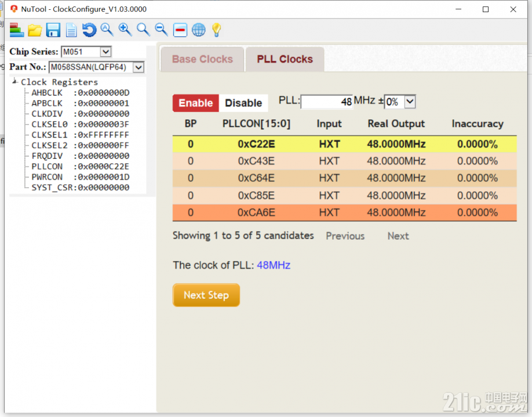The height and width of the screenshot is (417, 532).
Task: Pick the 0xC85E candidate row
Action: pos(344,196)
